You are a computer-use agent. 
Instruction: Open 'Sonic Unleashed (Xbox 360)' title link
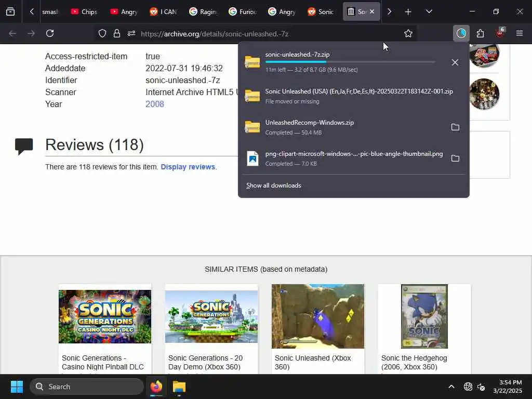pyautogui.click(x=313, y=362)
